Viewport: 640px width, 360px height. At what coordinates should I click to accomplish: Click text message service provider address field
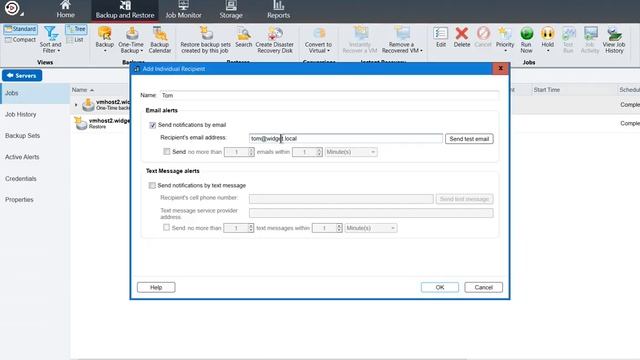[371, 213]
